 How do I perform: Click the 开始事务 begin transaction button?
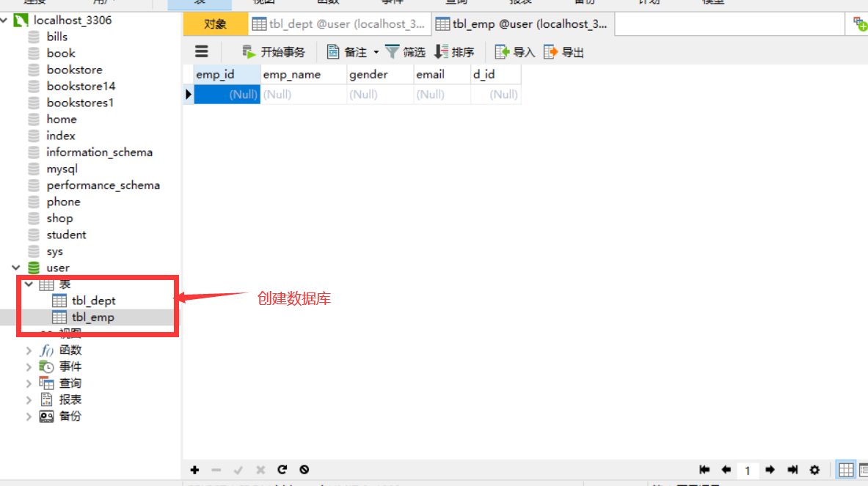coord(274,52)
